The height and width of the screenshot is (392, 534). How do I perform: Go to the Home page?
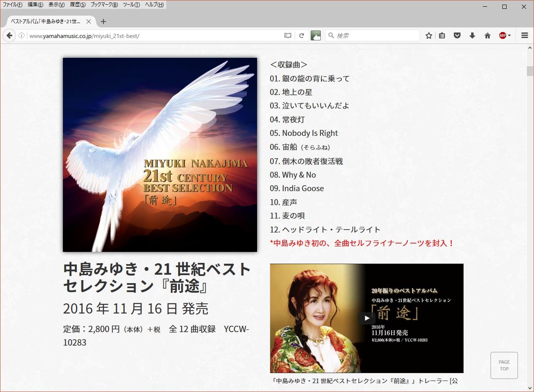click(488, 36)
